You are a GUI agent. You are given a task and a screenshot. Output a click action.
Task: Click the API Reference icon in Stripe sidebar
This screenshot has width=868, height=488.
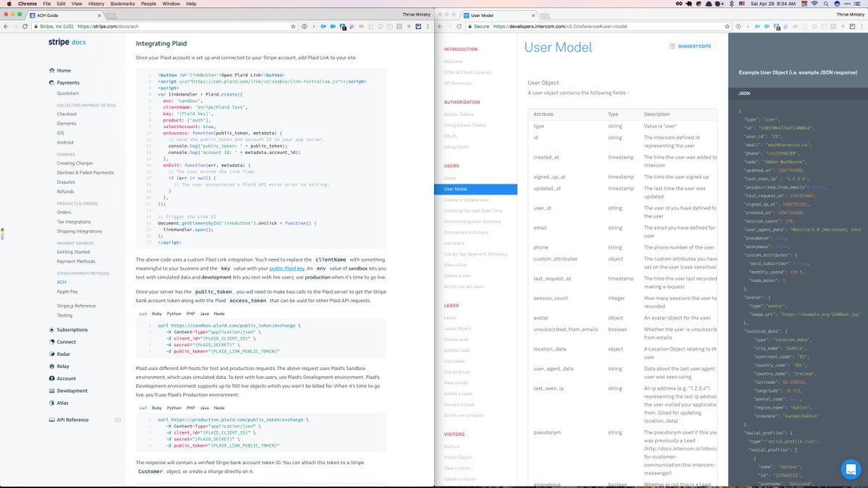click(51, 419)
